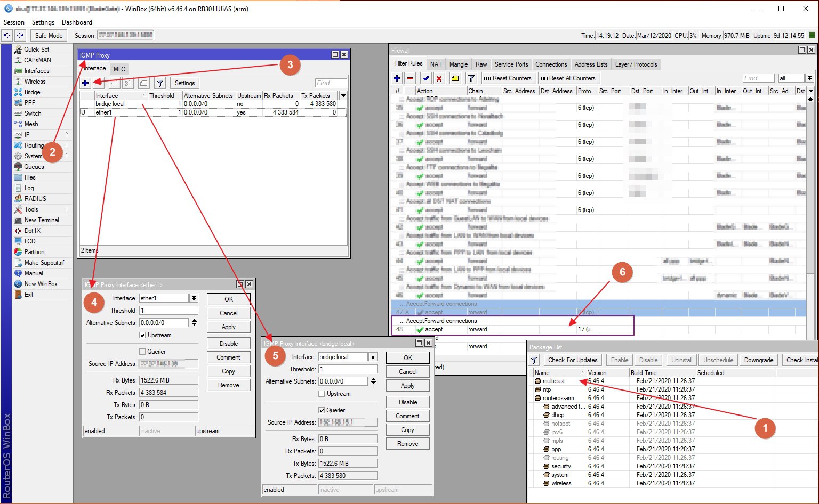Screen dimensions: 819x504
Task: Open Switch from the sidebar
Action: point(33,113)
